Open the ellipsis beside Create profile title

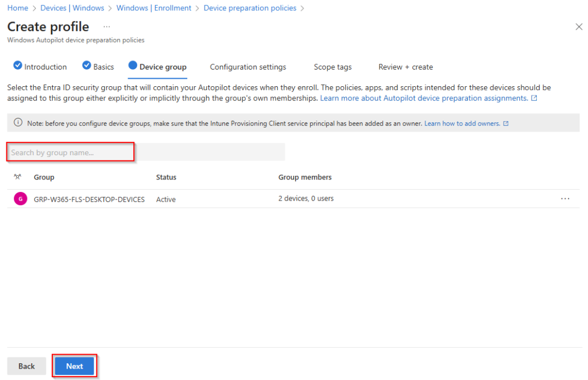107,27
